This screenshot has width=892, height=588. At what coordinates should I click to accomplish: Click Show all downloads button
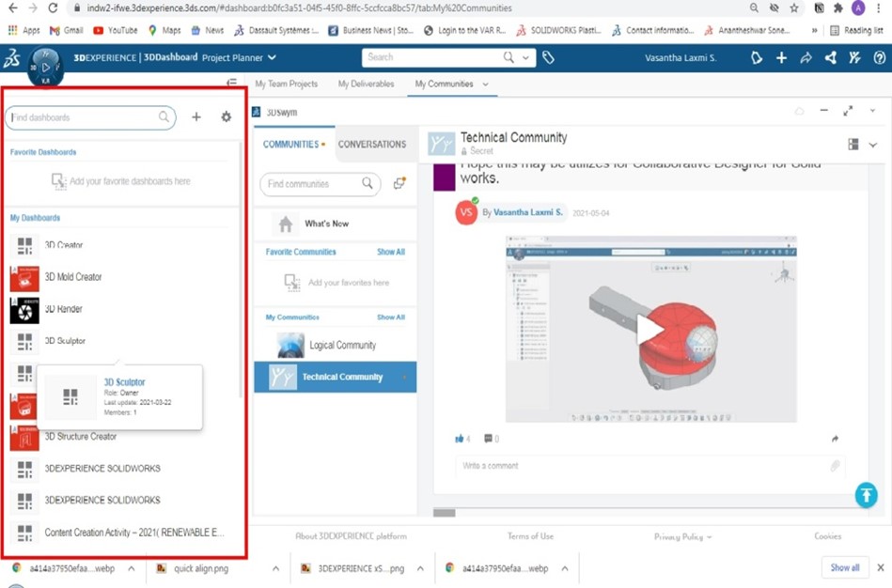(x=845, y=567)
